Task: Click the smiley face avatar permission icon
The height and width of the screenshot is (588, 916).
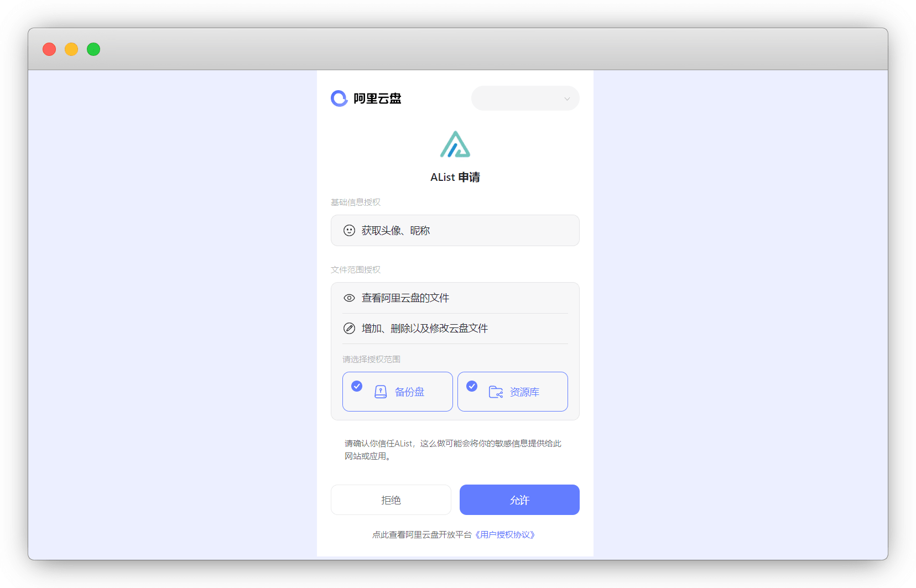Action: pyautogui.click(x=349, y=231)
